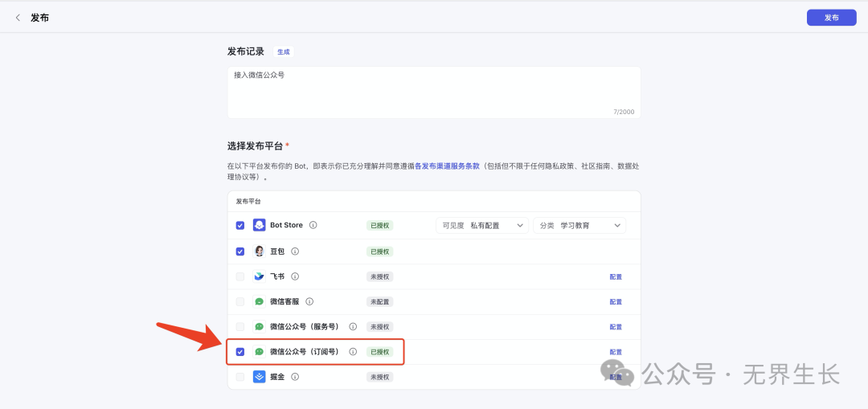Show info icon for 微信公众号（订阅号）
Screen dimensions: 868x409
(x=353, y=351)
